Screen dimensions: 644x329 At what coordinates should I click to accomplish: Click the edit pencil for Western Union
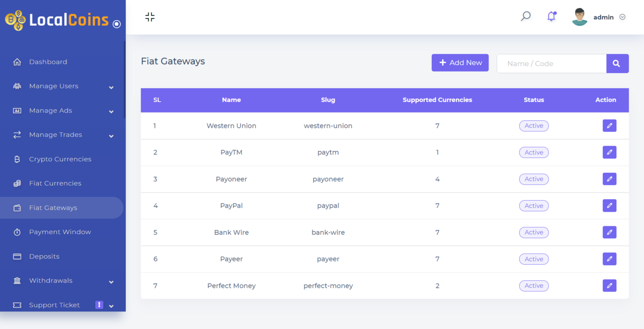coord(609,126)
